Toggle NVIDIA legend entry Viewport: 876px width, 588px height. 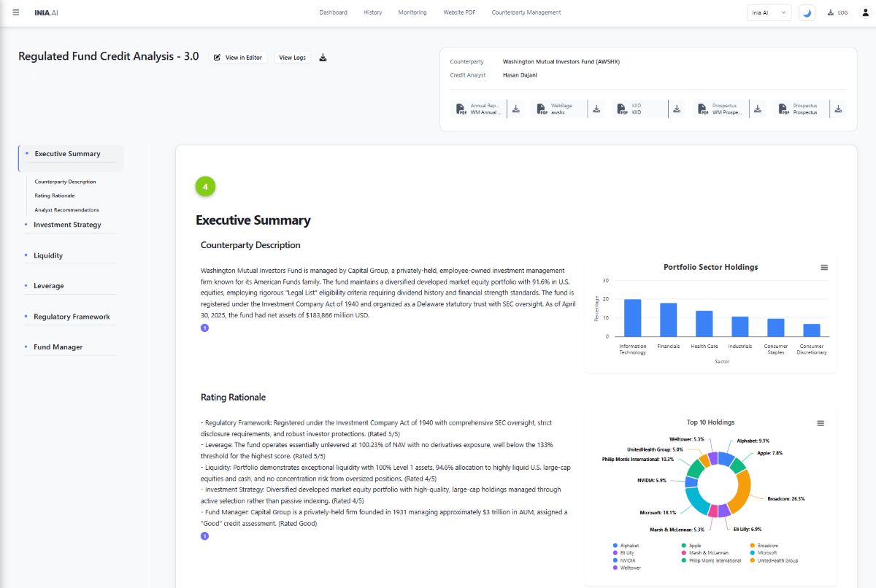(624, 560)
